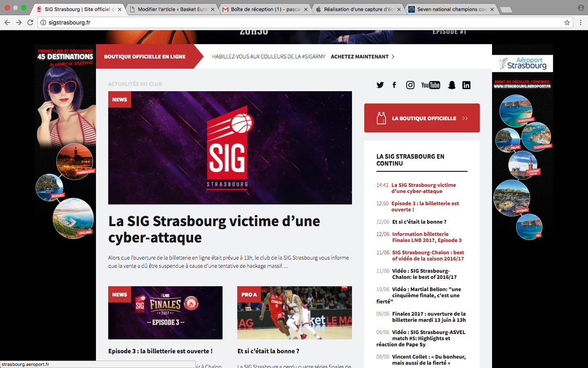This screenshot has width=588, height=368.
Task: Open the SIG LinkedIn icon
Action: coord(466,85)
